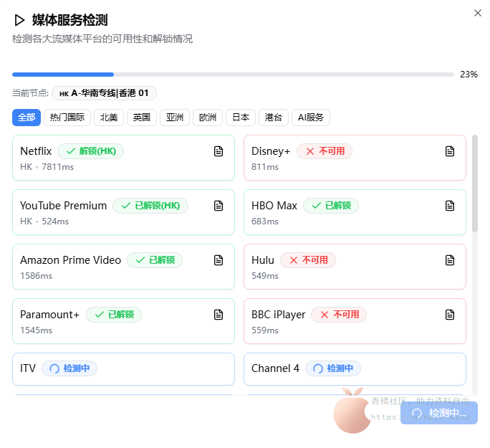This screenshot has height=448, width=490.
Task: Click BBC iPlayer 不可用 status badge
Action: click(x=339, y=315)
